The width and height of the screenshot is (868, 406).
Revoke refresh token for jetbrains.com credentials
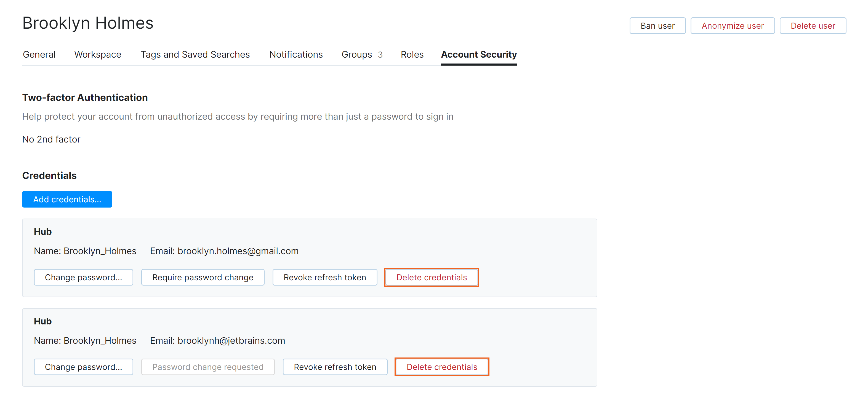[x=335, y=367]
